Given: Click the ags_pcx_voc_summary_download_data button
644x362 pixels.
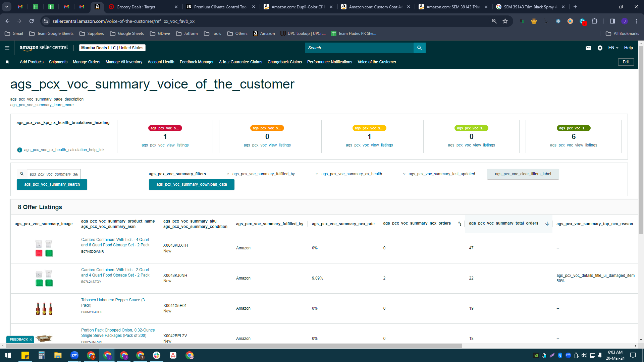Looking at the screenshot, I should click(192, 184).
